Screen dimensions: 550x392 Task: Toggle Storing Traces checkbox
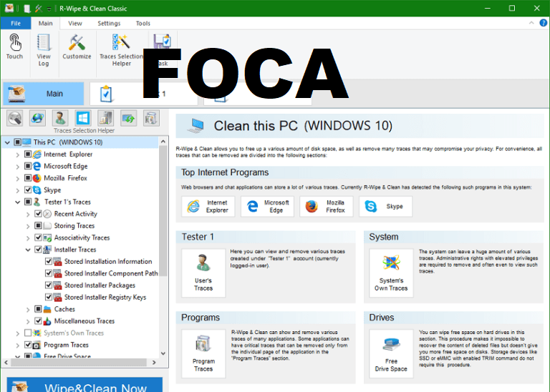38,225
